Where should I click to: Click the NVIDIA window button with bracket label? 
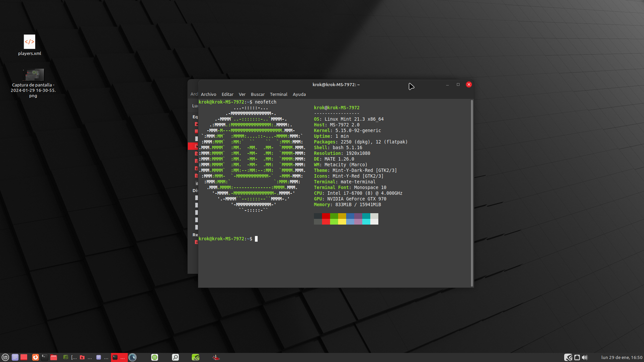[x=70, y=357]
